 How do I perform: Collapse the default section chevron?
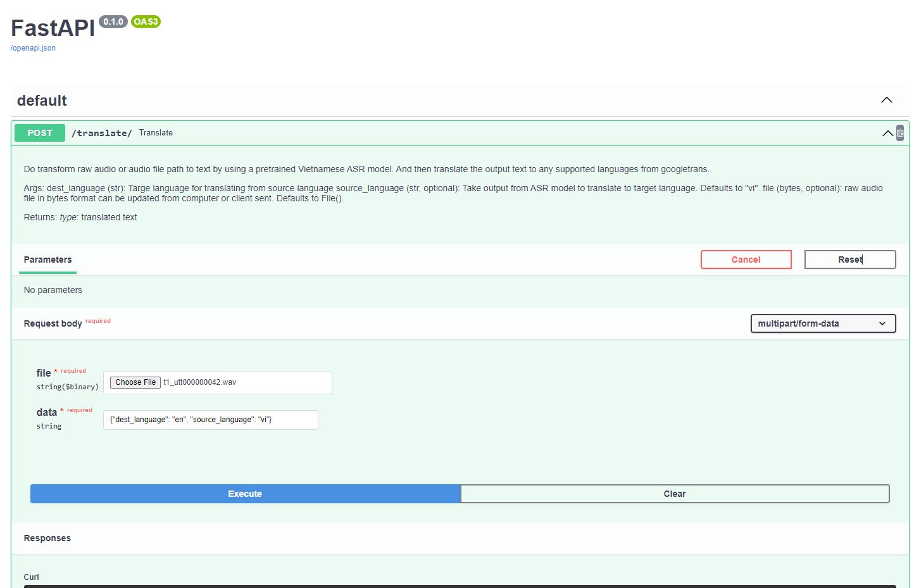click(887, 100)
